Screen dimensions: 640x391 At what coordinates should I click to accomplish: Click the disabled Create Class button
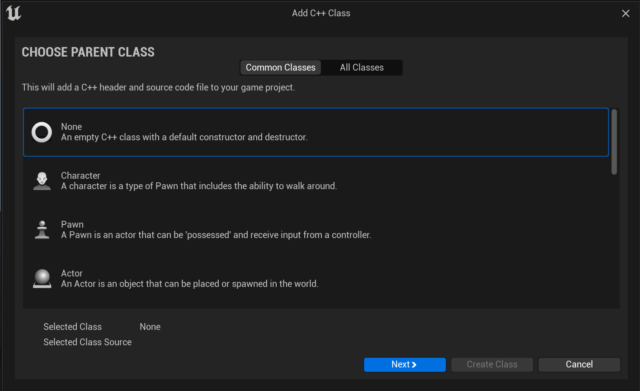pos(492,364)
